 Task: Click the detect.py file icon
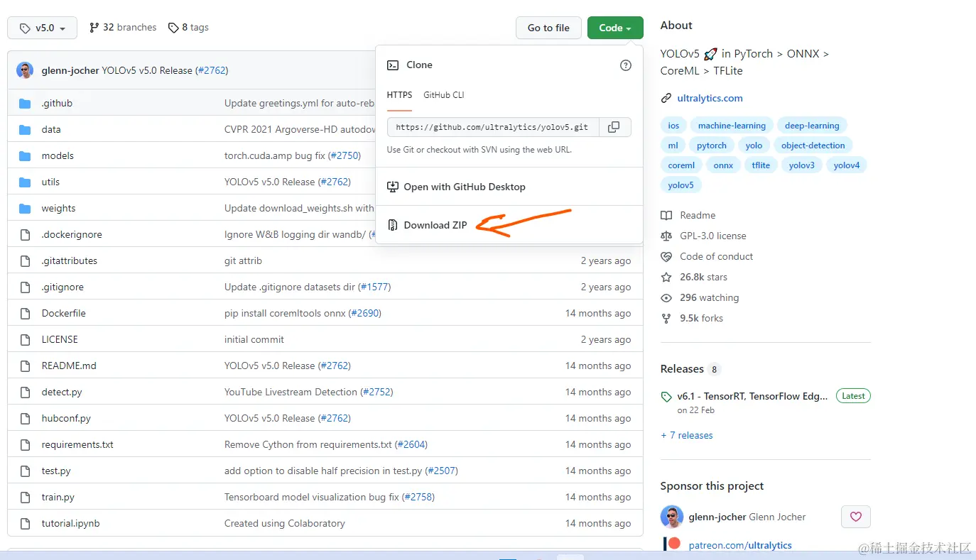pyautogui.click(x=25, y=392)
